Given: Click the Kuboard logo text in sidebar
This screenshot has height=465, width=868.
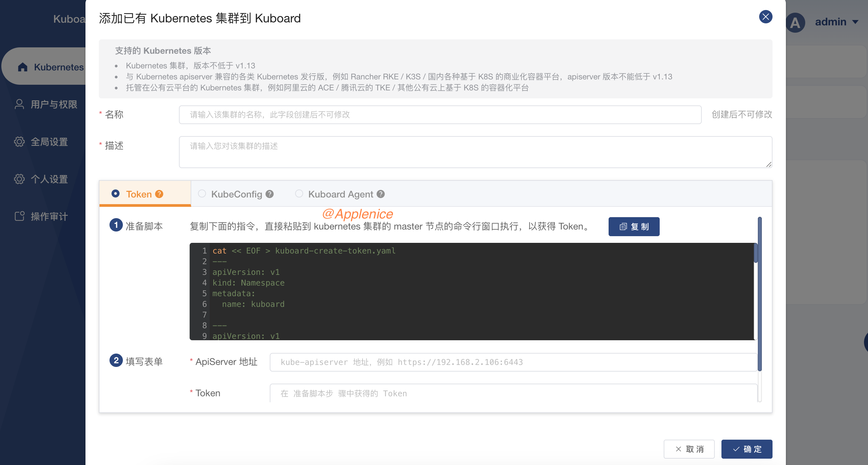Looking at the screenshot, I should tap(69, 19).
